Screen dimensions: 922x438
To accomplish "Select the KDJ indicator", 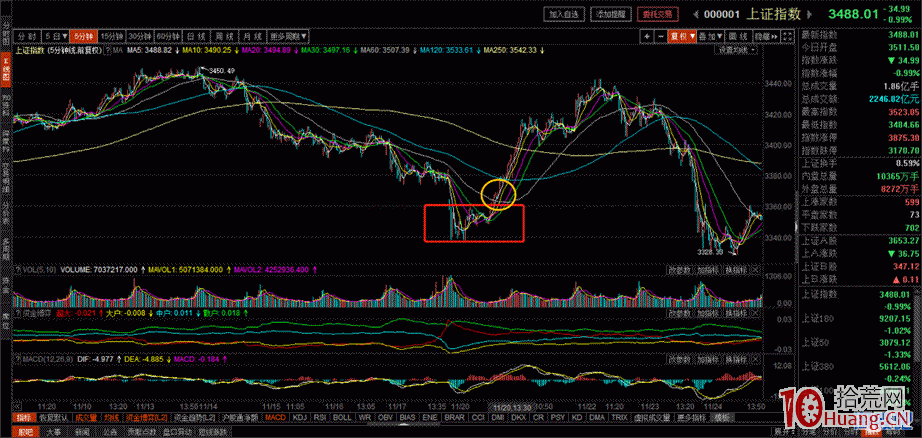I will tap(300, 417).
